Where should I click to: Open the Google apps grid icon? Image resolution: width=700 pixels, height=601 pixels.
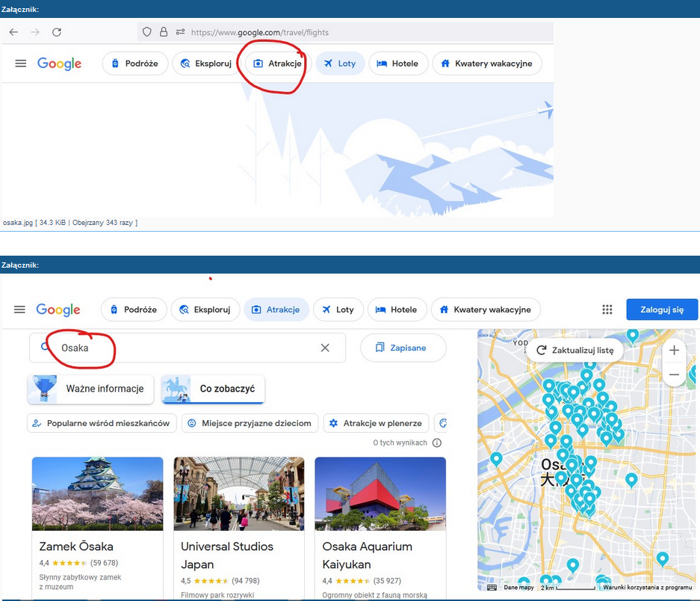pos(607,309)
